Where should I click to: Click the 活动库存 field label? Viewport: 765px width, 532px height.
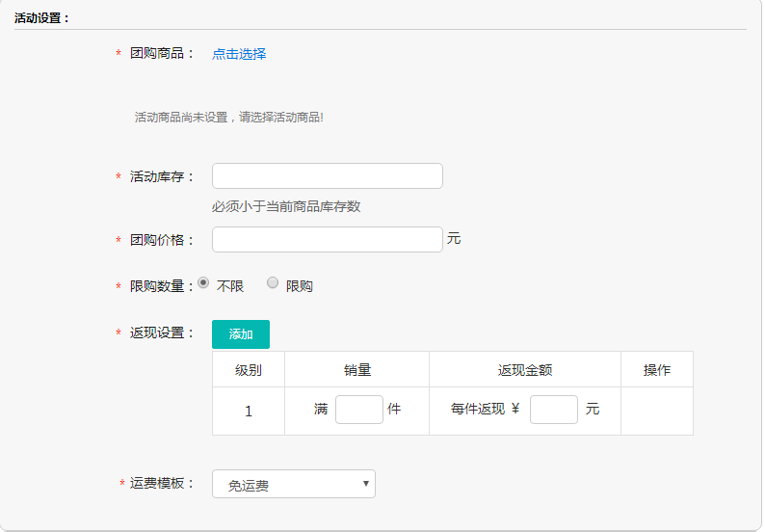coord(161,177)
